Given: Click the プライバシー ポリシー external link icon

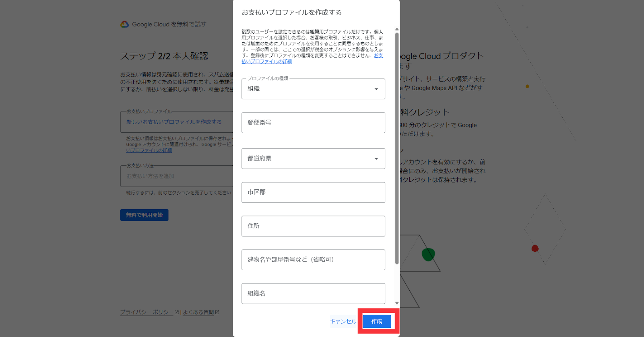Looking at the screenshot, I should tap(176, 312).
